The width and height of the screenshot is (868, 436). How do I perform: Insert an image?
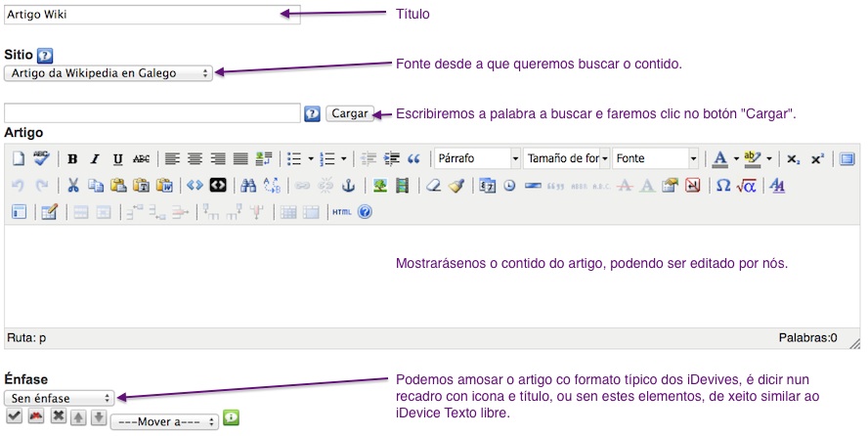tap(379, 186)
